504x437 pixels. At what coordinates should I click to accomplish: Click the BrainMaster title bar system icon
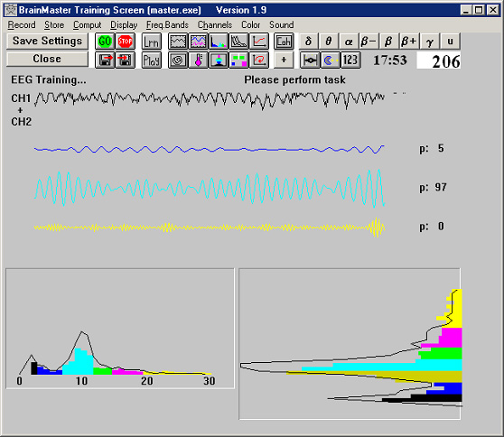(x=11, y=10)
